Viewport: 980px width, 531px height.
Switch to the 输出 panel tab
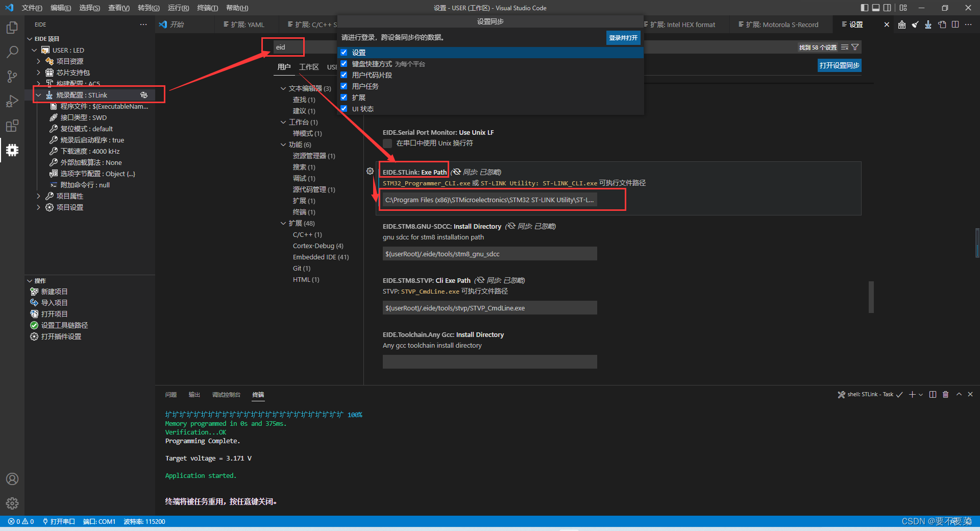pos(194,394)
